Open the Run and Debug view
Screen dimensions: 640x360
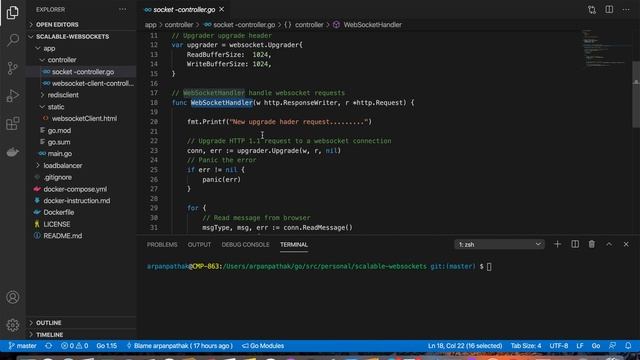(13, 96)
